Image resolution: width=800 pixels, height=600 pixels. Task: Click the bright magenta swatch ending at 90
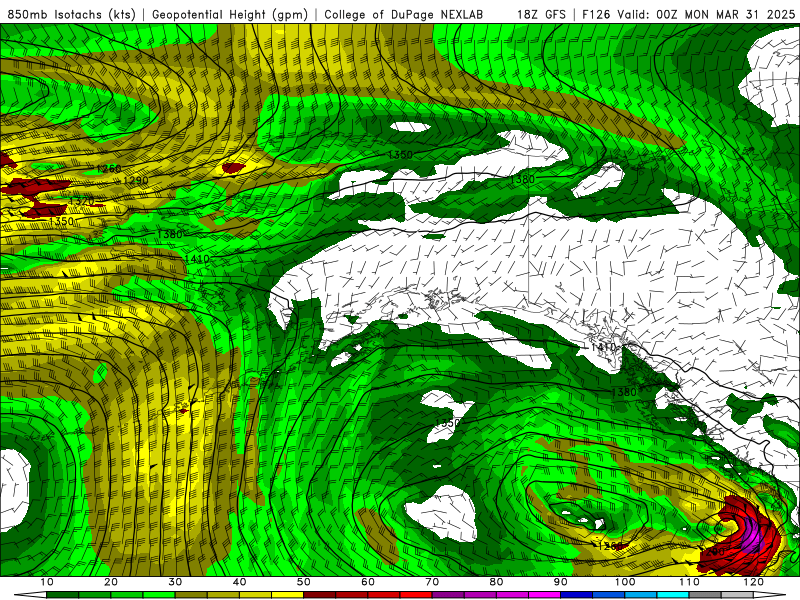coord(544,595)
